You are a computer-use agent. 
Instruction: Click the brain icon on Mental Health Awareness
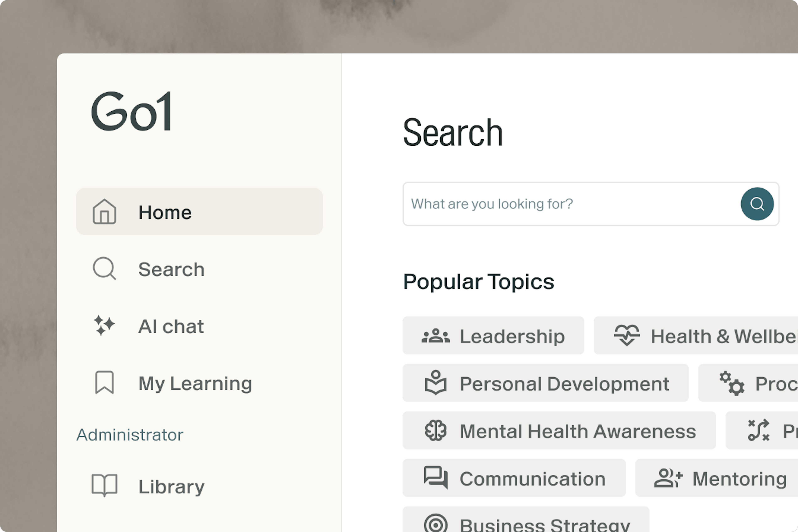(436, 431)
